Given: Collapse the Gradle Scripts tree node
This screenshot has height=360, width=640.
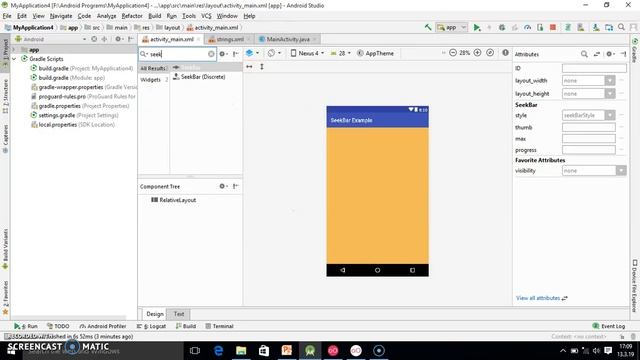Looking at the screenshot, I should click(14, 59).
